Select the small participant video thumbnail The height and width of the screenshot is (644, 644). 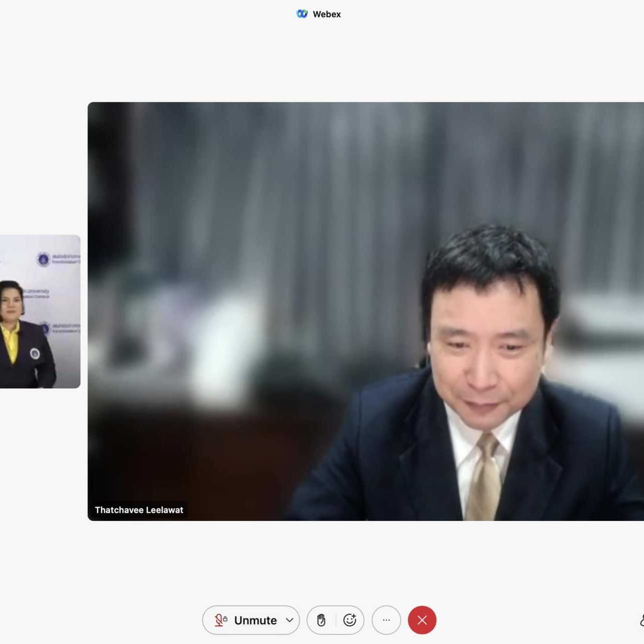click(x=40, y=311)
